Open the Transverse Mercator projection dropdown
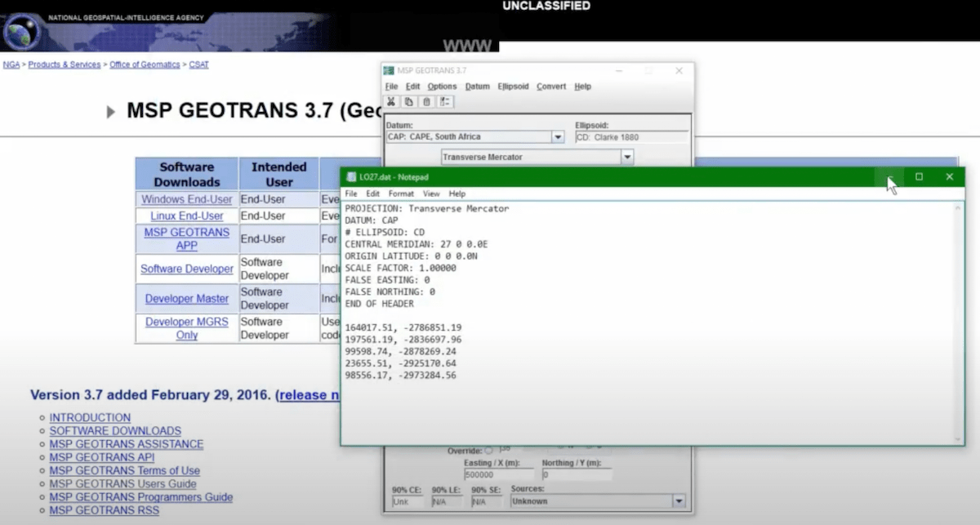Screen dimensions: 980x525 coord(627,157)
